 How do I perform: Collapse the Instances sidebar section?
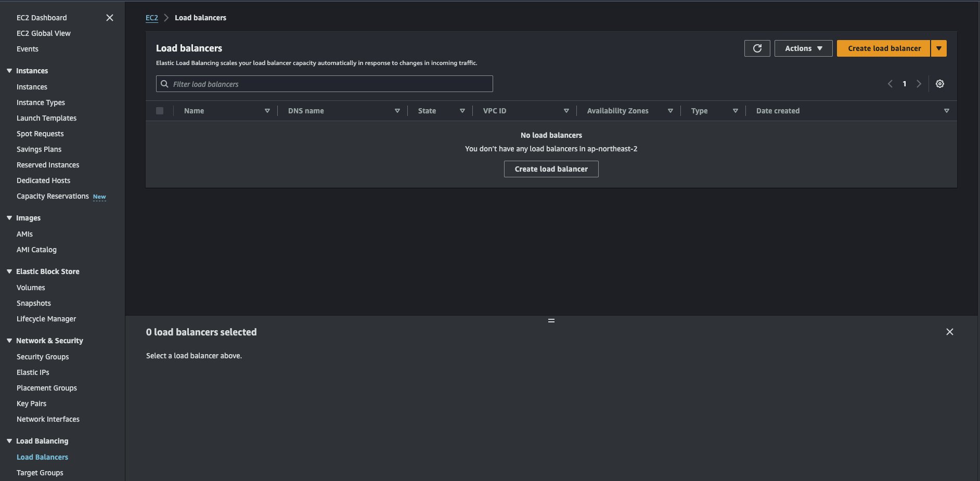click(x=9, y=71)
